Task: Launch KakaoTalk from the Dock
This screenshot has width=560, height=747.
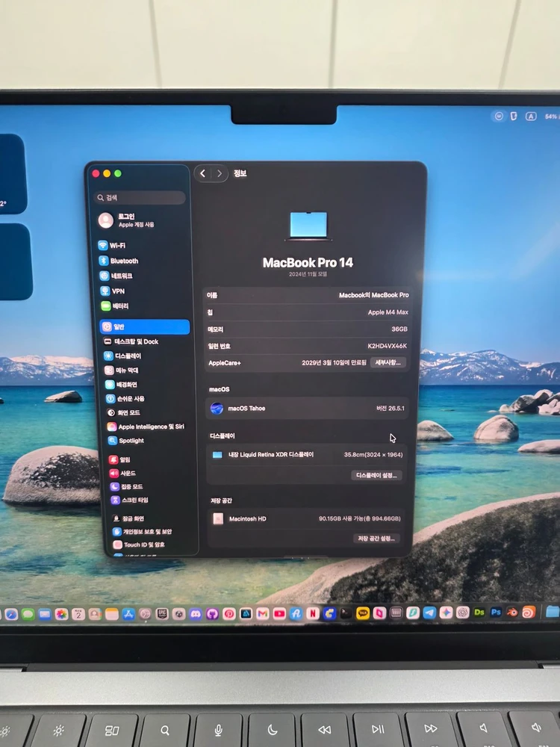Action: (363, 613)
